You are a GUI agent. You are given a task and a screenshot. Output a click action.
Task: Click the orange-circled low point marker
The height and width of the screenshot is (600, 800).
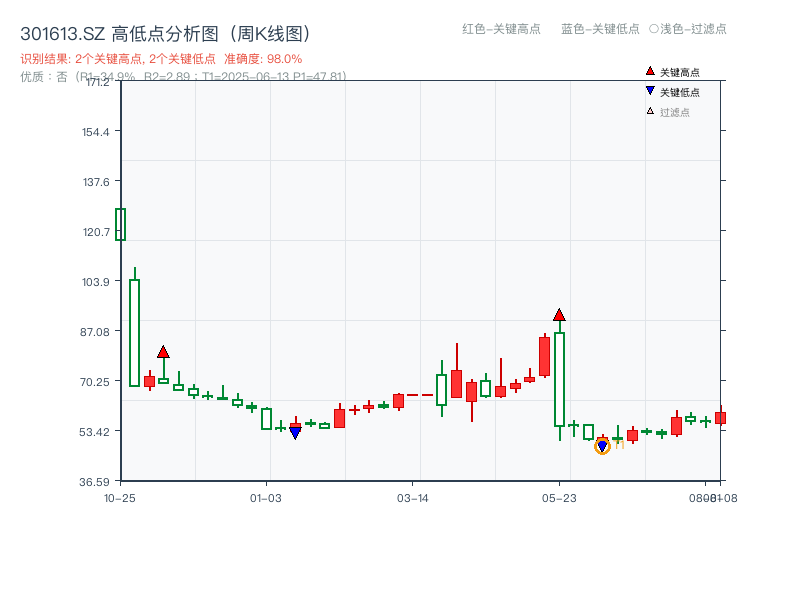click(x=604, y=446)
